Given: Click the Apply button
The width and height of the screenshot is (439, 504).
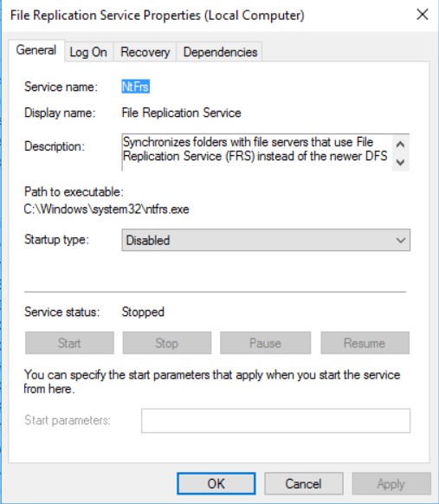Looking at the screenshot, I should (x=391, y=484).
